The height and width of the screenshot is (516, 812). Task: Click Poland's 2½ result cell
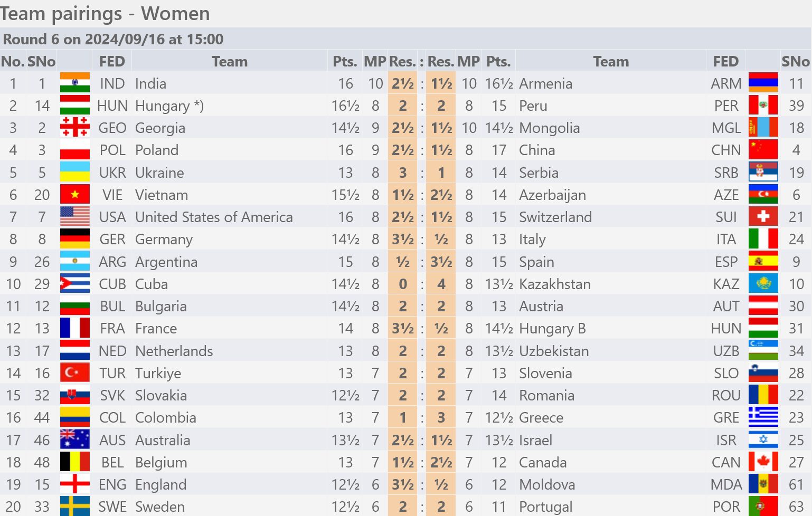tap(402, 150)
